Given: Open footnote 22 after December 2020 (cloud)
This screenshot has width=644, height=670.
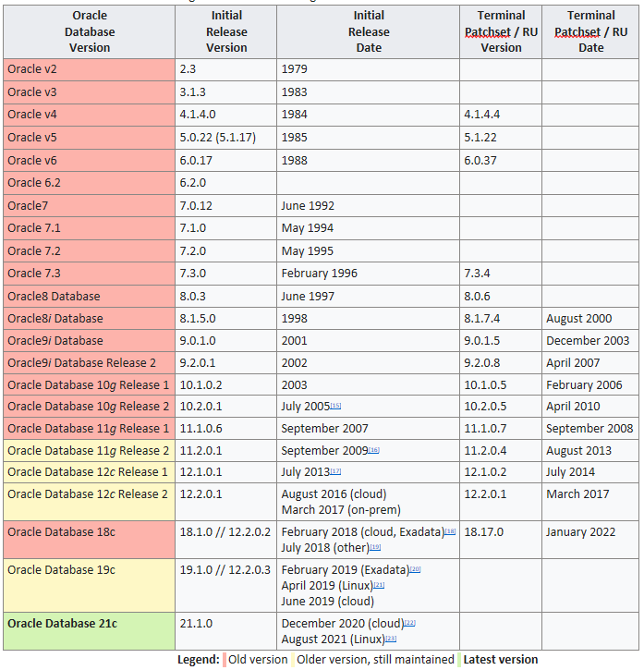Looking at the screenshot, I should 410,623.
